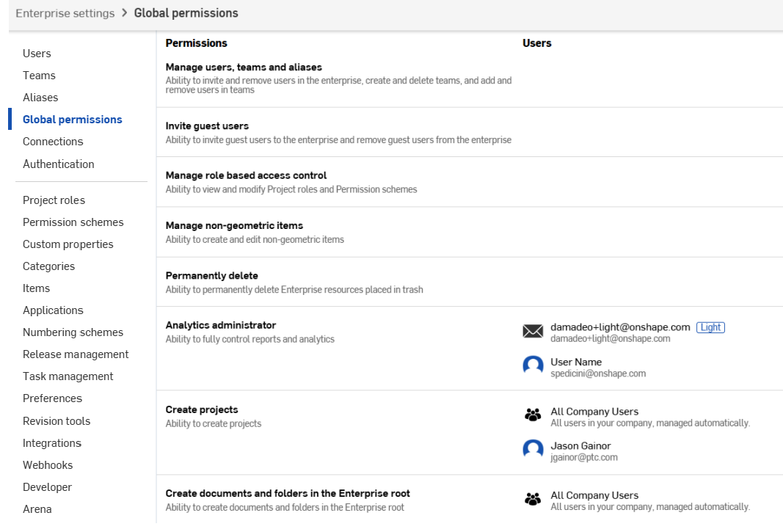Open the Users settings page
Screen dimensions: 783x532
[x=37, y=54]
